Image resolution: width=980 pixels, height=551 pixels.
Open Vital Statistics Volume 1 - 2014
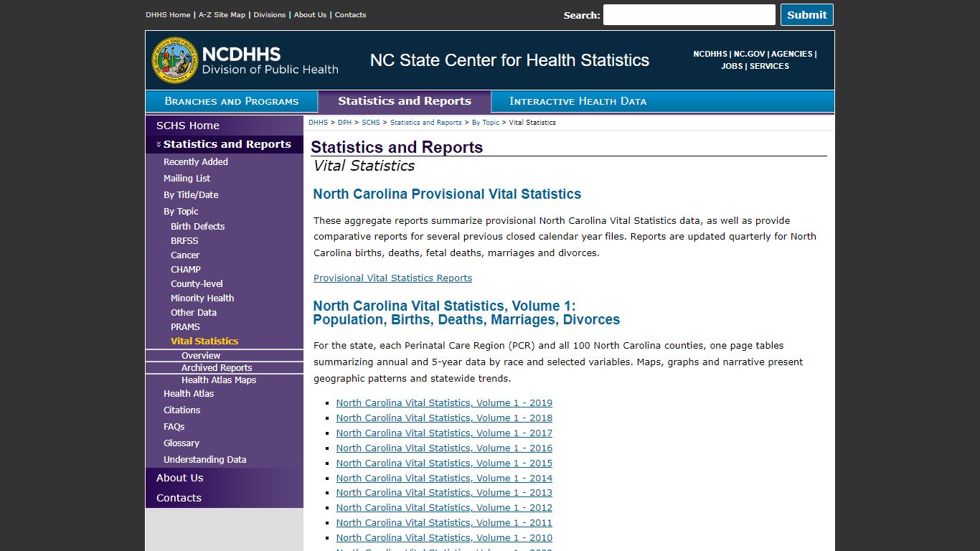(444, 479)
